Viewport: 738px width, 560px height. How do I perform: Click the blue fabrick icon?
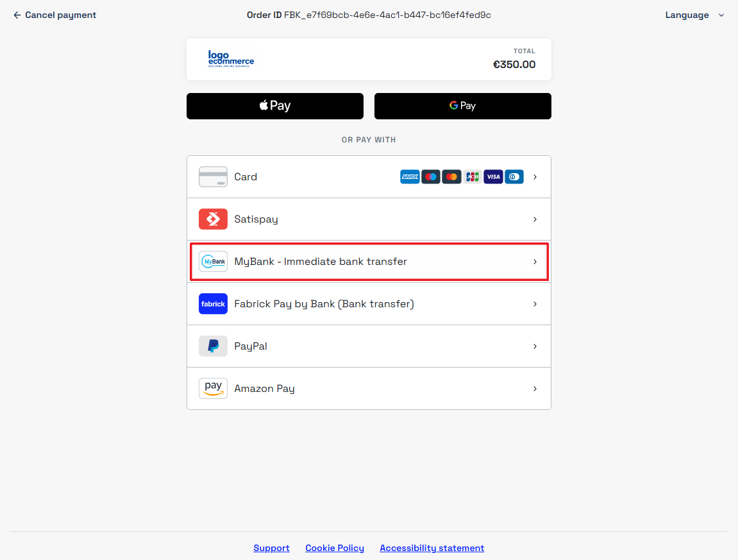coord(214,304)
